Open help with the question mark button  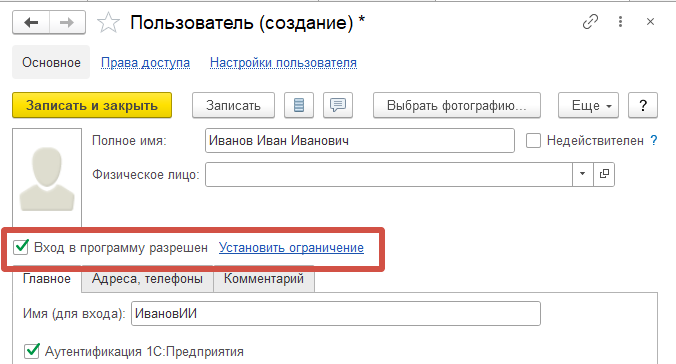tap(643, 105)
